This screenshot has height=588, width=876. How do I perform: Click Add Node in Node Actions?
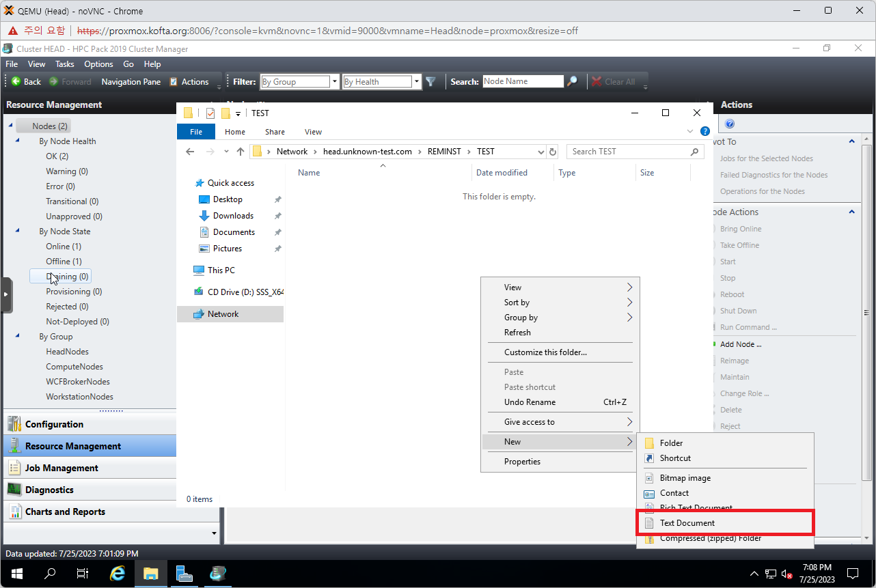tap(740, 344)
